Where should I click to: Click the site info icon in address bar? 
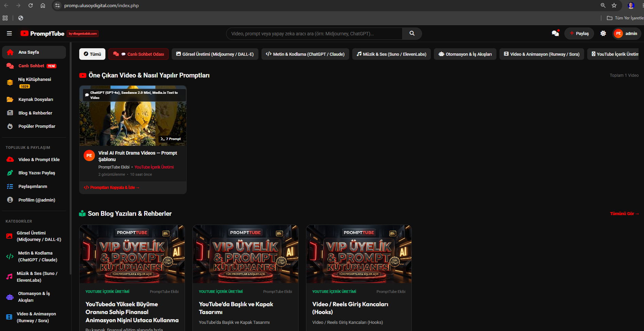(x=57, y=5)
